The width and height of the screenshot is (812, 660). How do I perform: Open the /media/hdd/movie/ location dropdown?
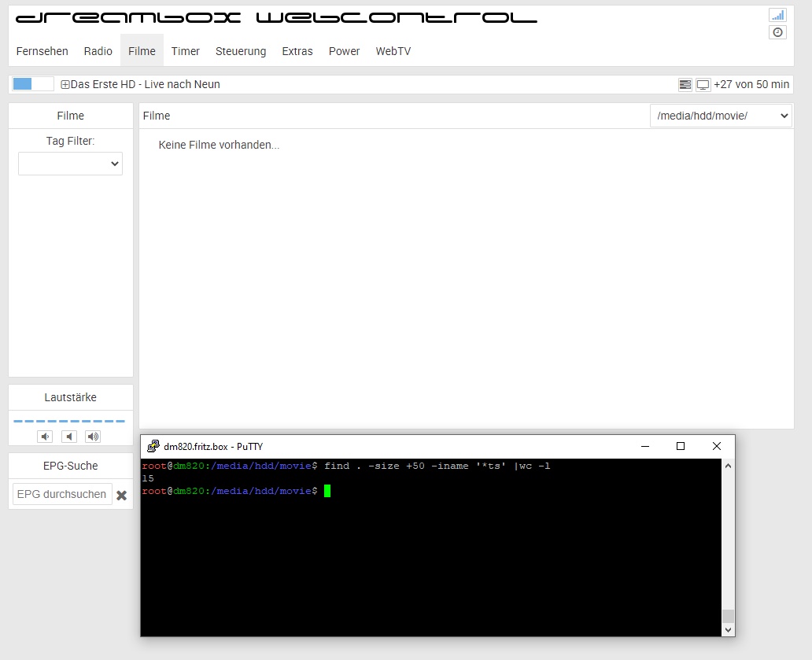tap(721, 116)
